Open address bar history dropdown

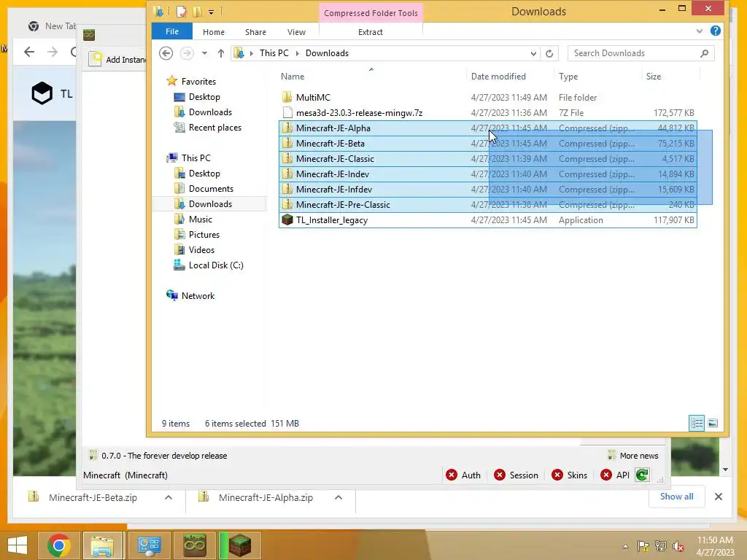(533, 53)
